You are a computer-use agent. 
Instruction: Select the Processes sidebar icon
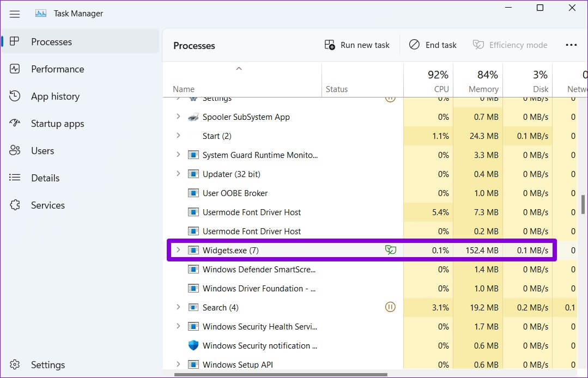(x=15, y=41)
